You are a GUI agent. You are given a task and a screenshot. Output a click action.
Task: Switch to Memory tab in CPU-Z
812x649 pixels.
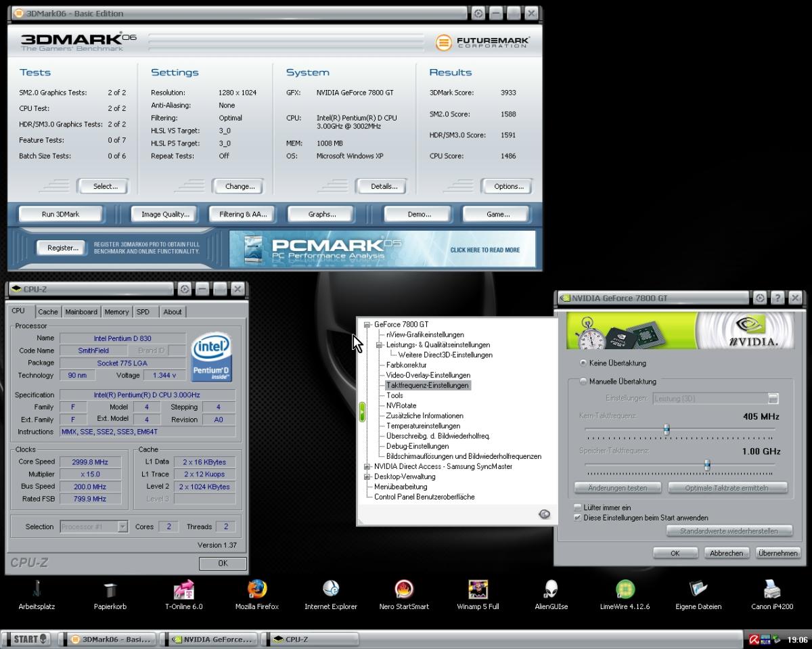pyautogui.click(x=116, y=312)
